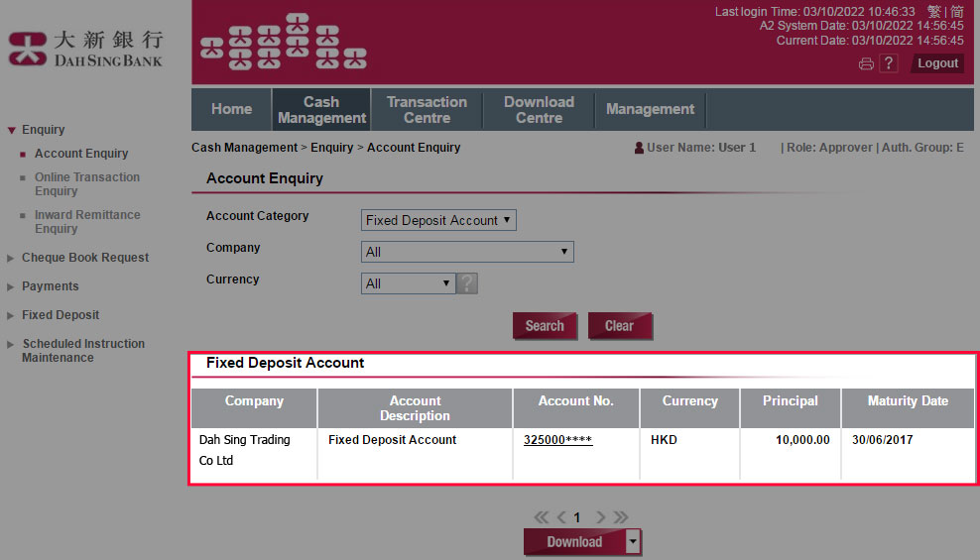This screenshot has width=980, height=560.
Task: Click the printer icon in header
Action: [866, 63]
